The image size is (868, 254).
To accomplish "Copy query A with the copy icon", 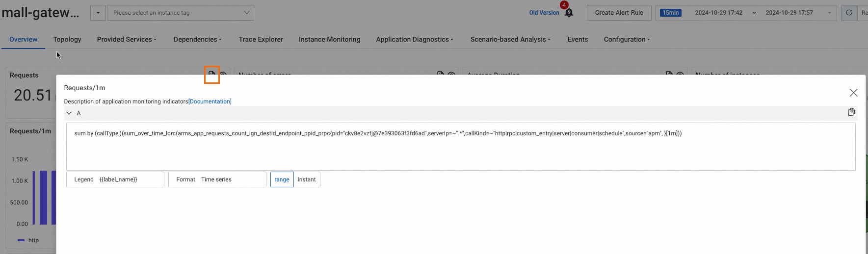I will click(851, 112).
